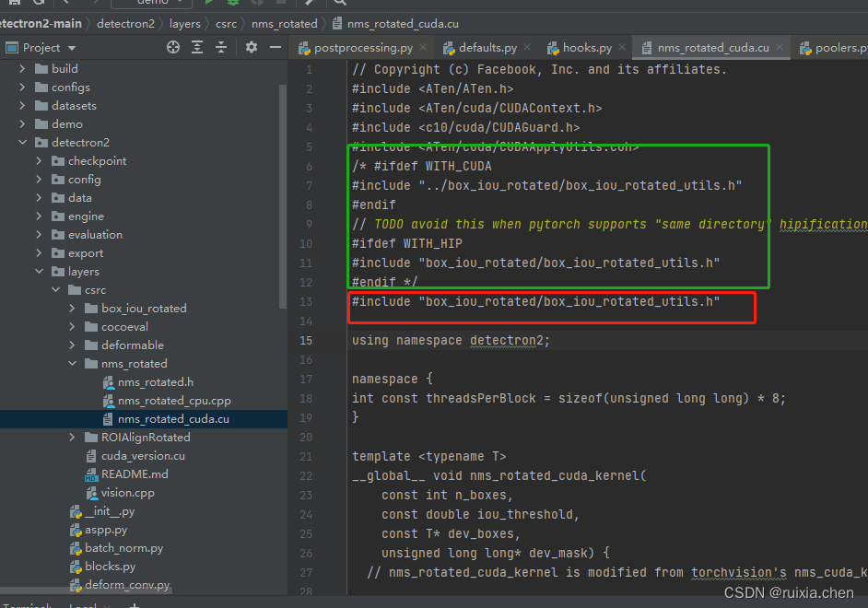Expand the demo folder
The image size is (868, 608).
(21, 124)
